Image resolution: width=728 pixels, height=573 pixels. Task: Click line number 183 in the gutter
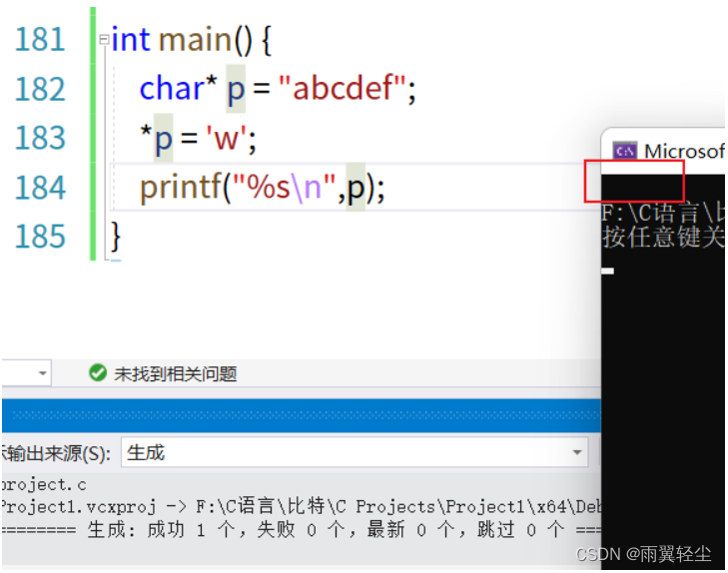[x=40, y=138]
